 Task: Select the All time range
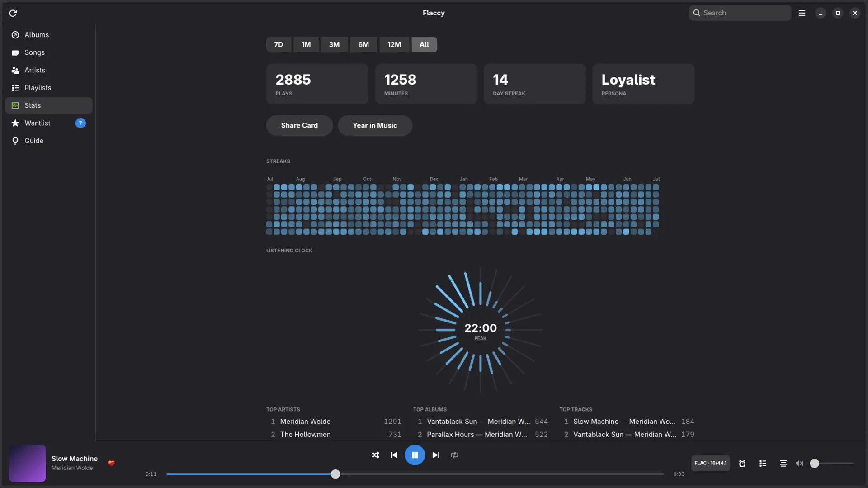(424, 44)
